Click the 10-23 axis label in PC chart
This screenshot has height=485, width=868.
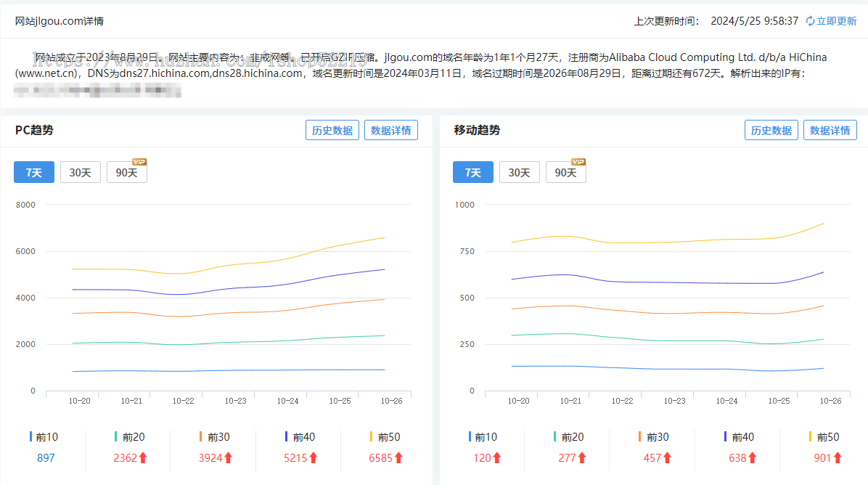click(235, 401)
